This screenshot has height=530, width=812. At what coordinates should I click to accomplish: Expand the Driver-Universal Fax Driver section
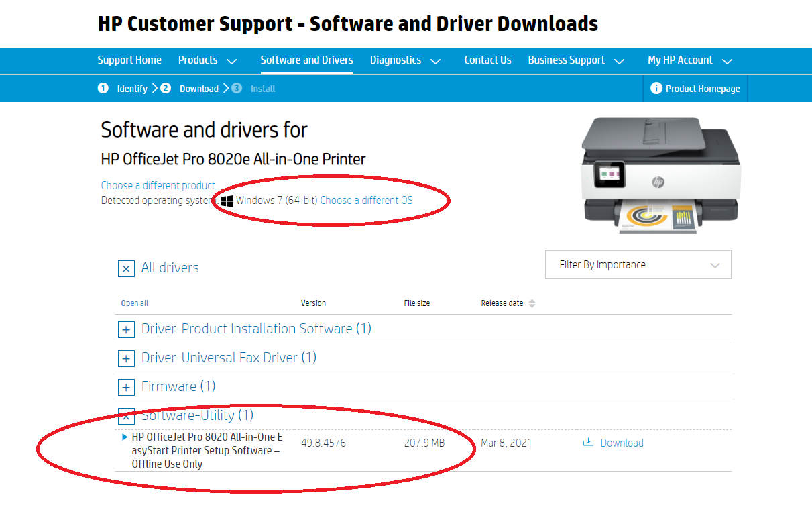tap(126, 358)
